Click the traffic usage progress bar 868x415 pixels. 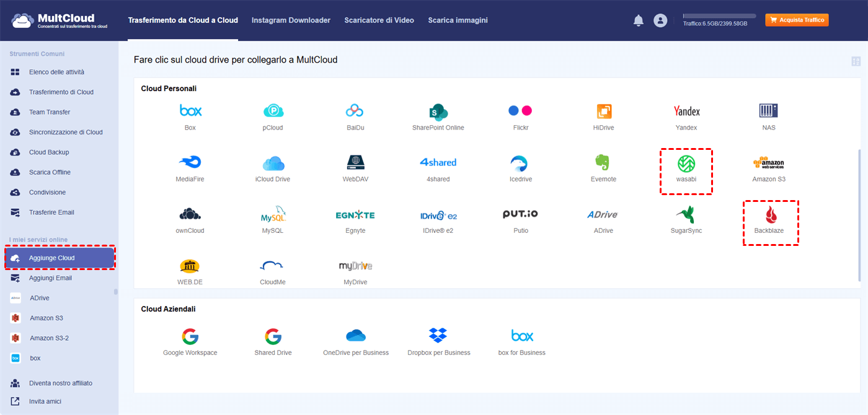719,16
